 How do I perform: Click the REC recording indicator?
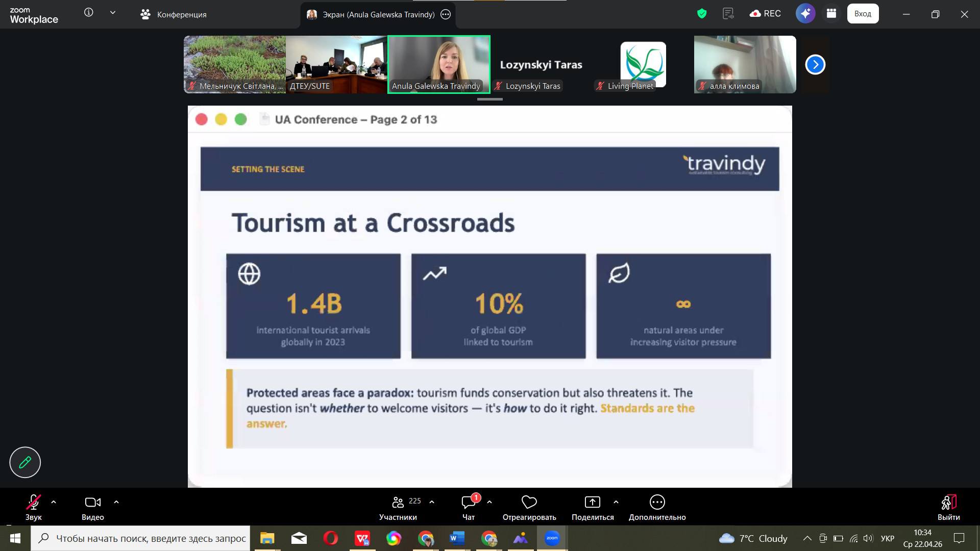click(x=765, y=14)
